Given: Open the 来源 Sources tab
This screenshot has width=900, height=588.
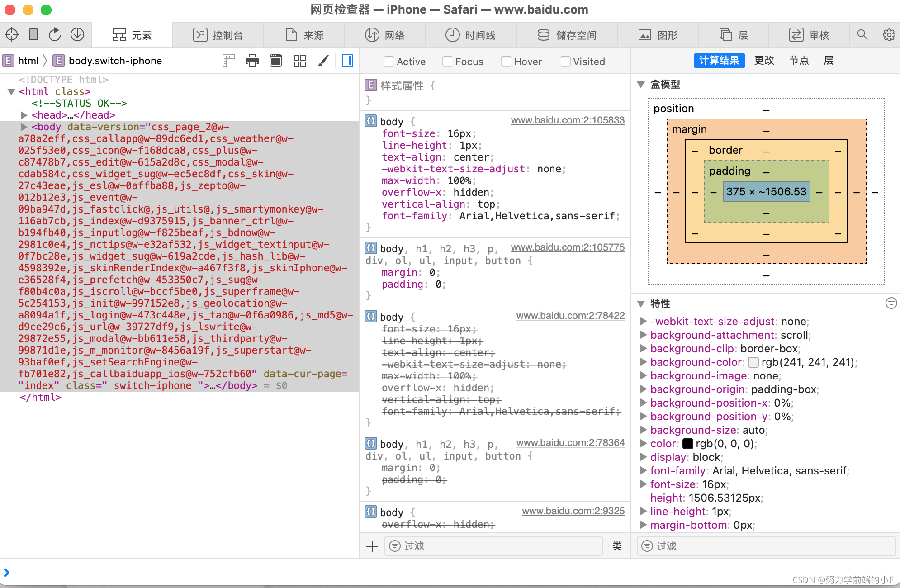Looking at the screenshot, I should point(304,35).
